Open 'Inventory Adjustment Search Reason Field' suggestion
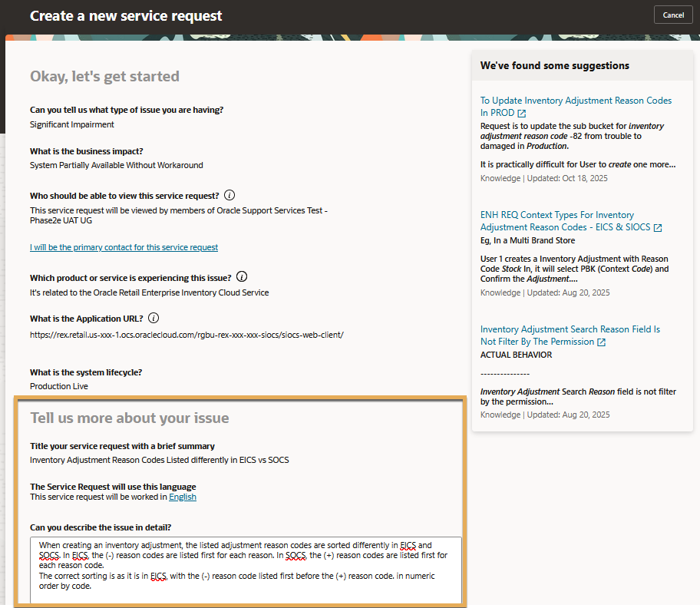The height and width of the screenshot is (608, 700). click(x=570, y=335)
